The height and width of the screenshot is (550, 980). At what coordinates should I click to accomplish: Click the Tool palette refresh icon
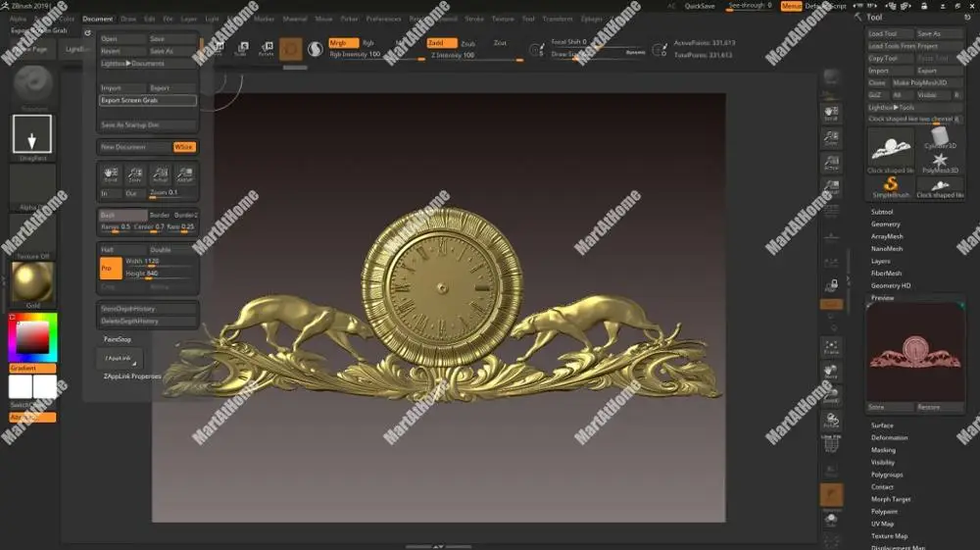tap(967, 18)
